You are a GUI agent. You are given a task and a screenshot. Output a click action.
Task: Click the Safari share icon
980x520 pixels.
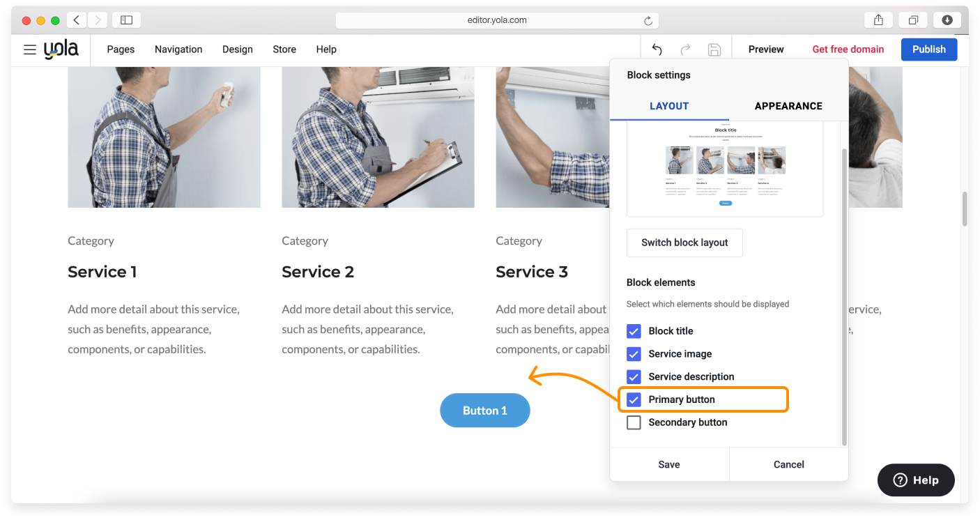pyautogui.click(x=878, y=20)
